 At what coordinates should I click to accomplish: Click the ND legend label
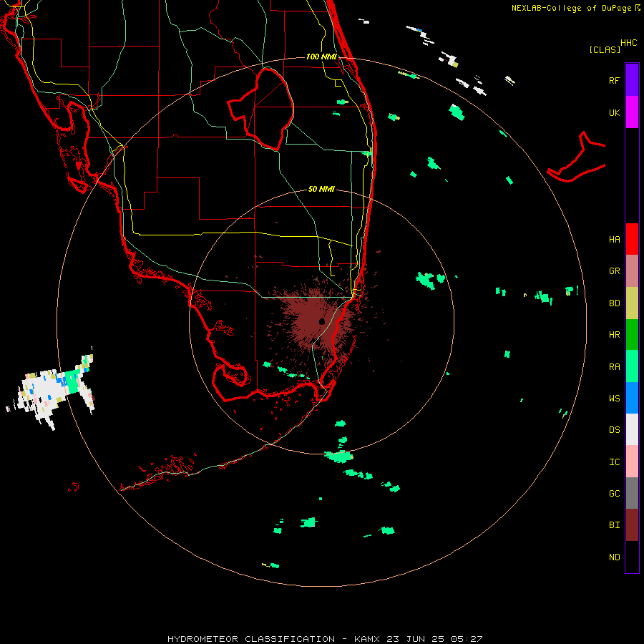tap(614, 557)
